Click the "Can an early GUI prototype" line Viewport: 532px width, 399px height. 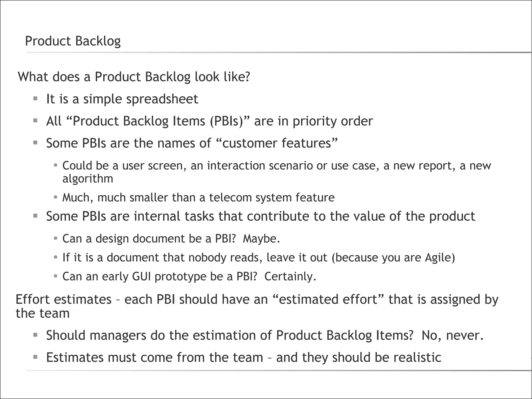coord(189,276)
